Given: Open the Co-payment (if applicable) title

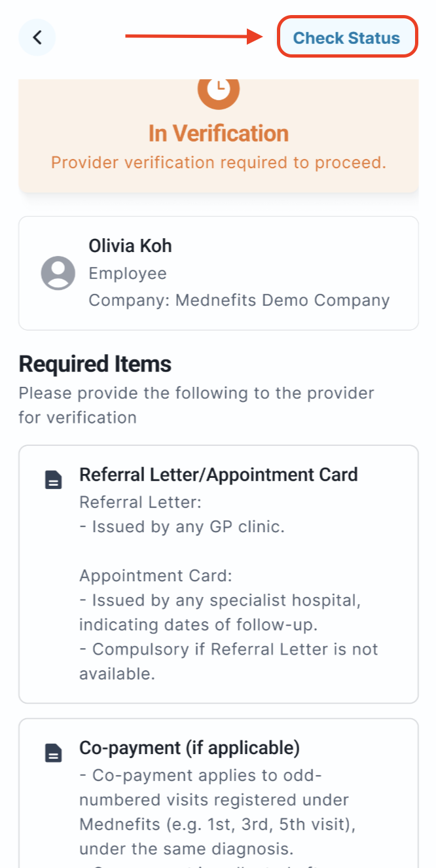Looking at the screenshot, I should tap(189, 748).
